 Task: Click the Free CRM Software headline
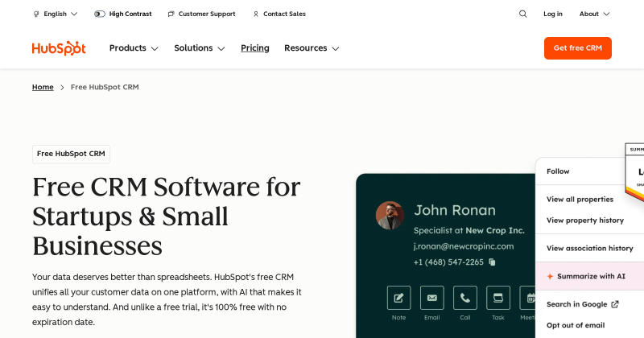167,216
